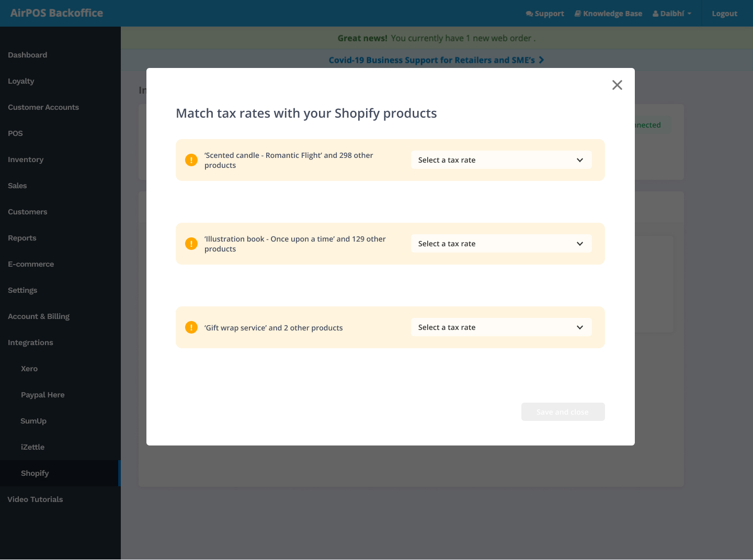The image size is (753, 560).
Task: Close the tax rates matching dialog
Action: point(617,85)
